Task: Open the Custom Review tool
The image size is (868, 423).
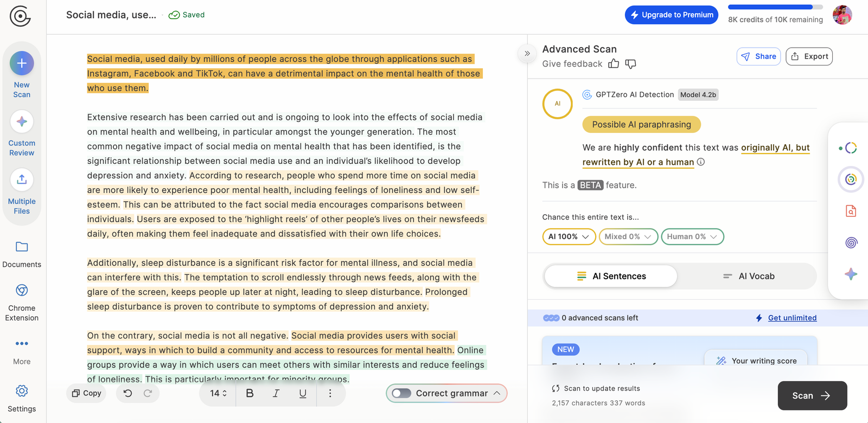Action: pos(22,122)
